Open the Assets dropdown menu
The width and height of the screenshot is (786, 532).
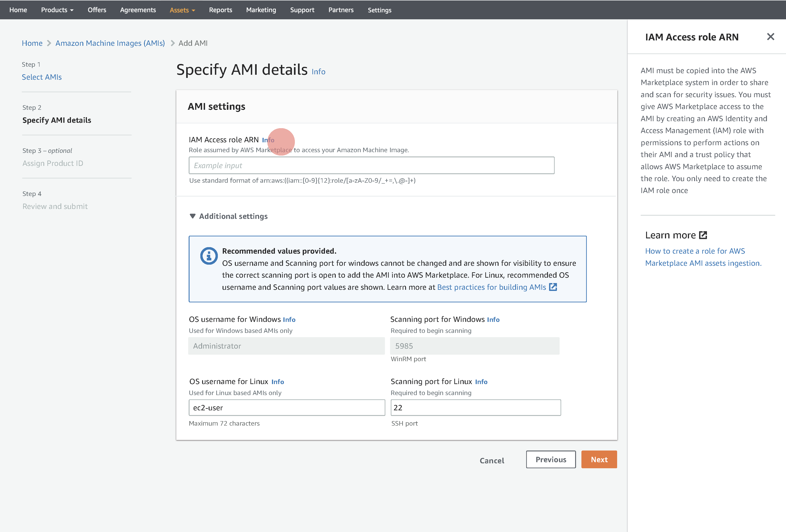182,10
